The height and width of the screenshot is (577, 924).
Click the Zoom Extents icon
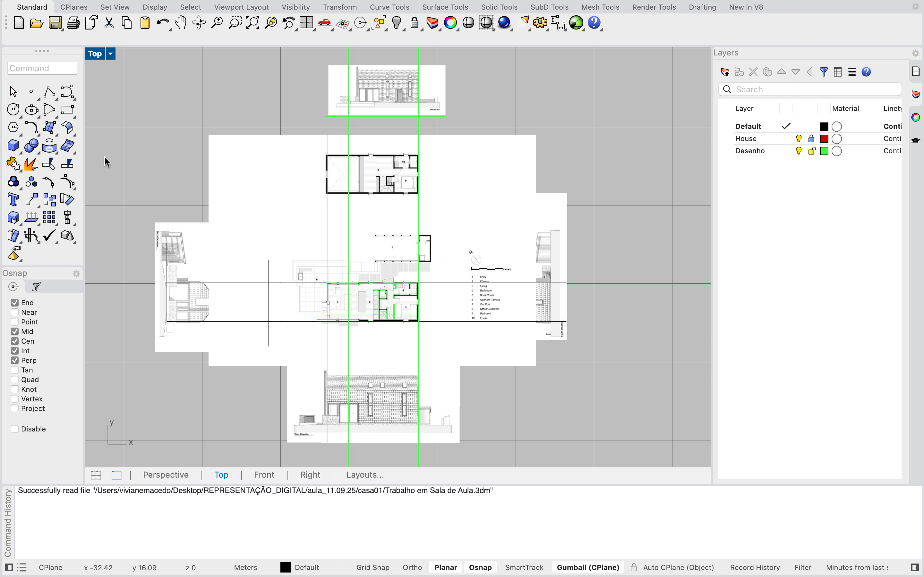point(253,23)
